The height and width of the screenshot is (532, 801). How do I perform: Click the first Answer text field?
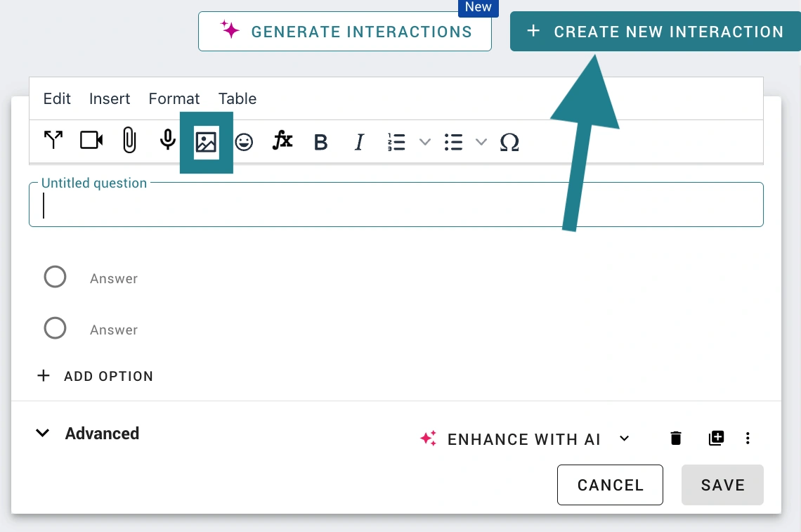click(x=114, y=278)
